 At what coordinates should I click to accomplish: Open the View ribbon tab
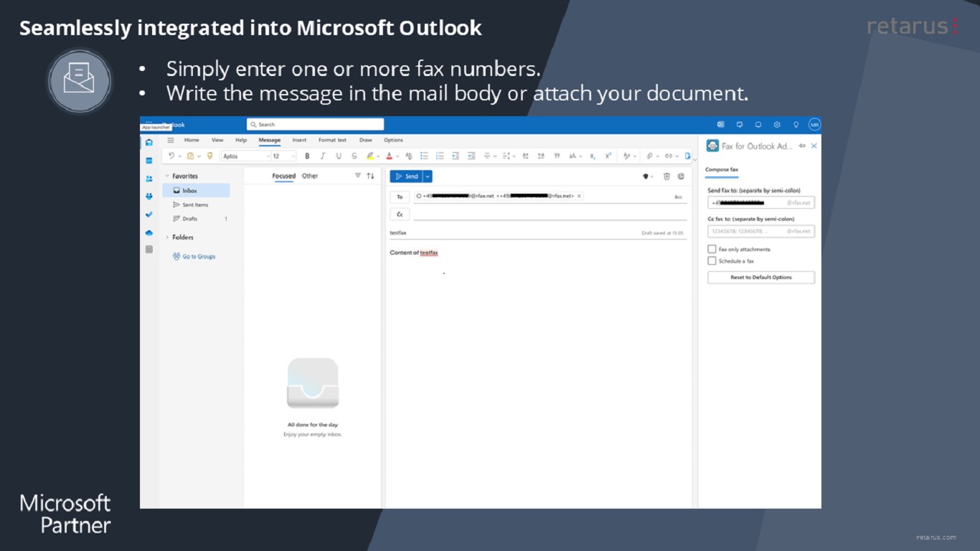(x=217, y=140)
